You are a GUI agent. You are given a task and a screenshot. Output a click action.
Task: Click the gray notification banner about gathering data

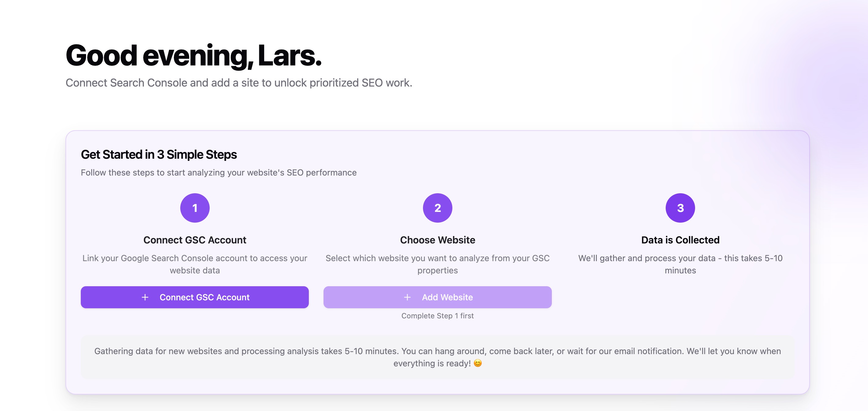pyautogui.click(x=437, y=357)
